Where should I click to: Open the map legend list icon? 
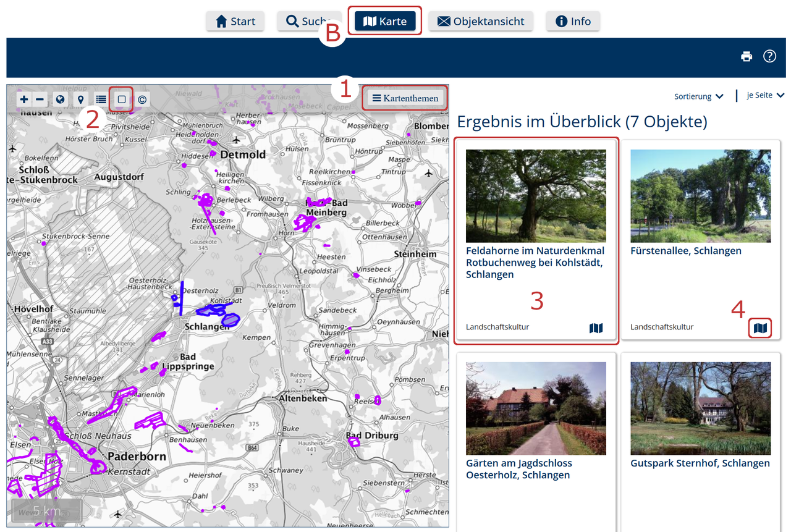pos(101,99)
